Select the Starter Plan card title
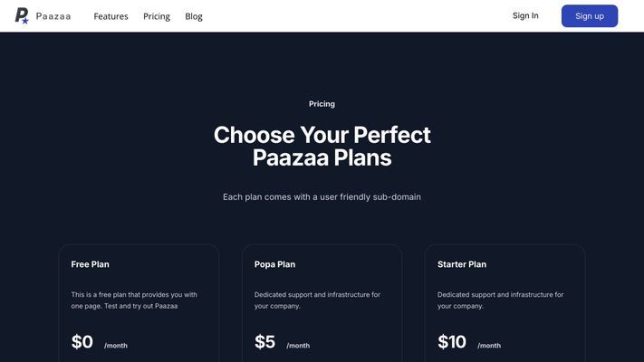This screenshot has width=644, height=362. click(462, 264)
